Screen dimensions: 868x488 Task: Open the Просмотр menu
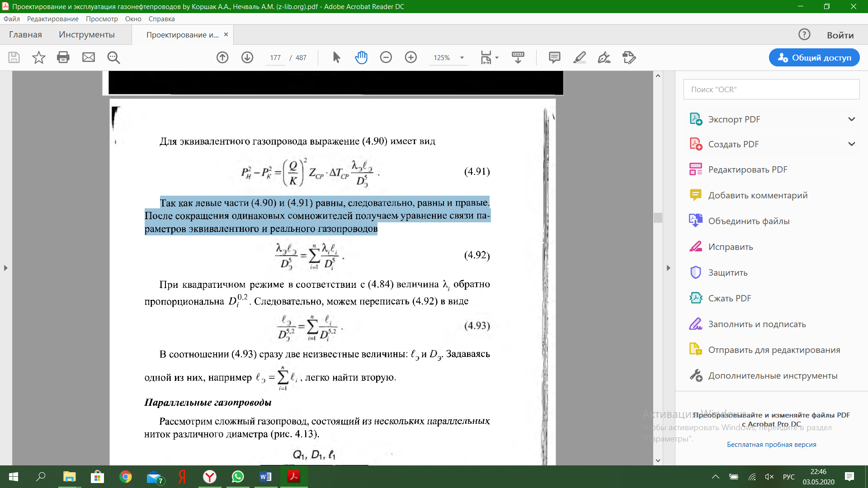coord(102,19)
